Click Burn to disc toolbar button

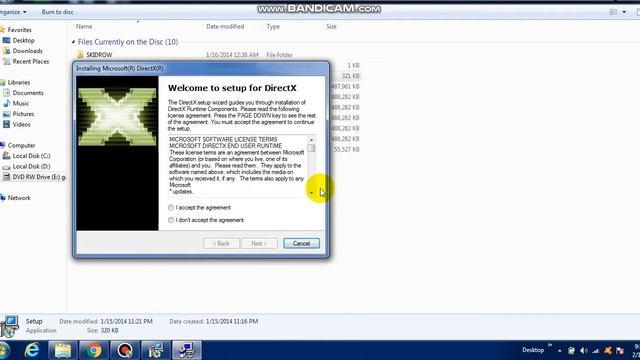click(x=58, y=12)
